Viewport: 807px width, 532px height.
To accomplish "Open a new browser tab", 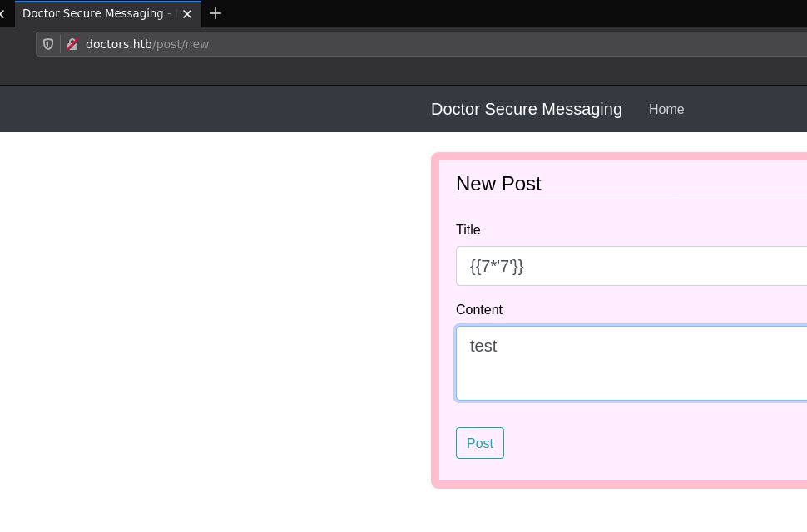I will 215,13.
